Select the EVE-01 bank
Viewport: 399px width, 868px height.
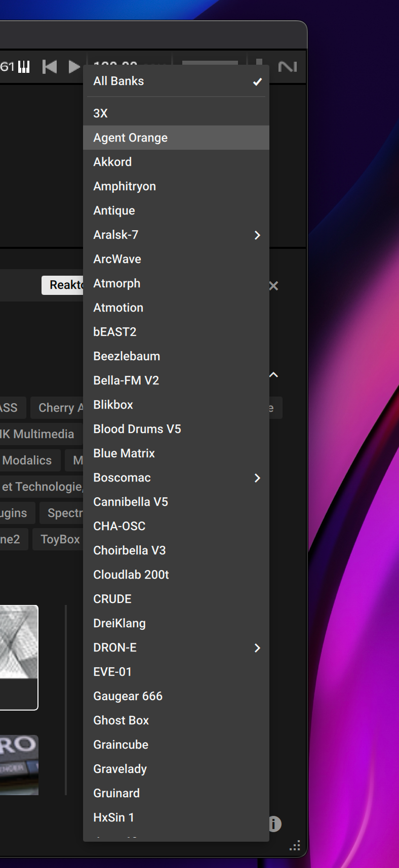(176, 672)
